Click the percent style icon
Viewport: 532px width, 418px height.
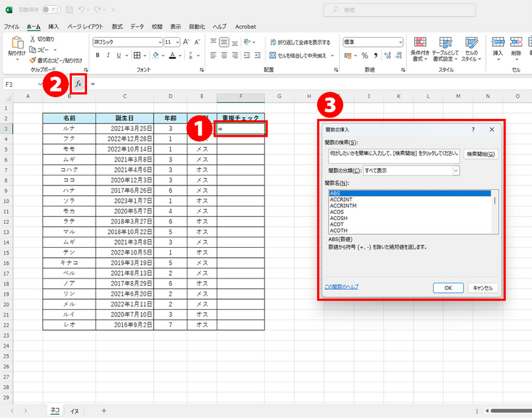coord(364,56)
